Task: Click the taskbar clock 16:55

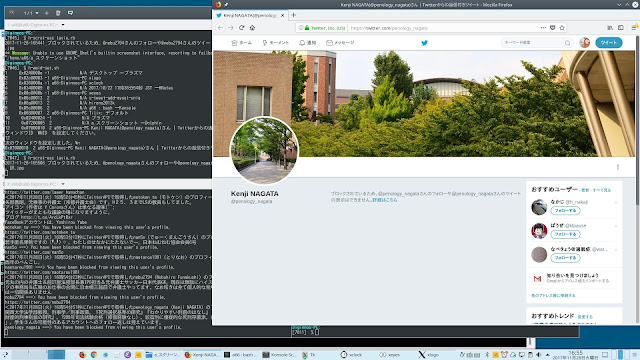Action: tap(576, 354)
